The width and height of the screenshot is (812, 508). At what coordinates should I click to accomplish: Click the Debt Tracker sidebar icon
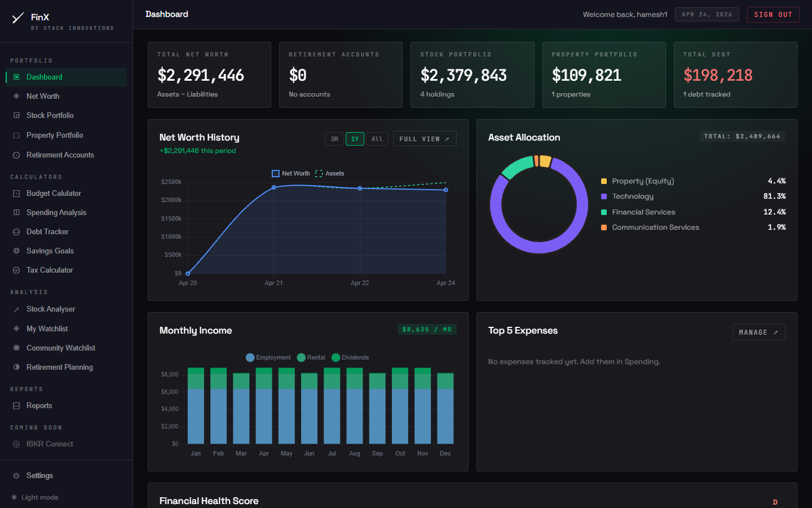coord(16,231)
